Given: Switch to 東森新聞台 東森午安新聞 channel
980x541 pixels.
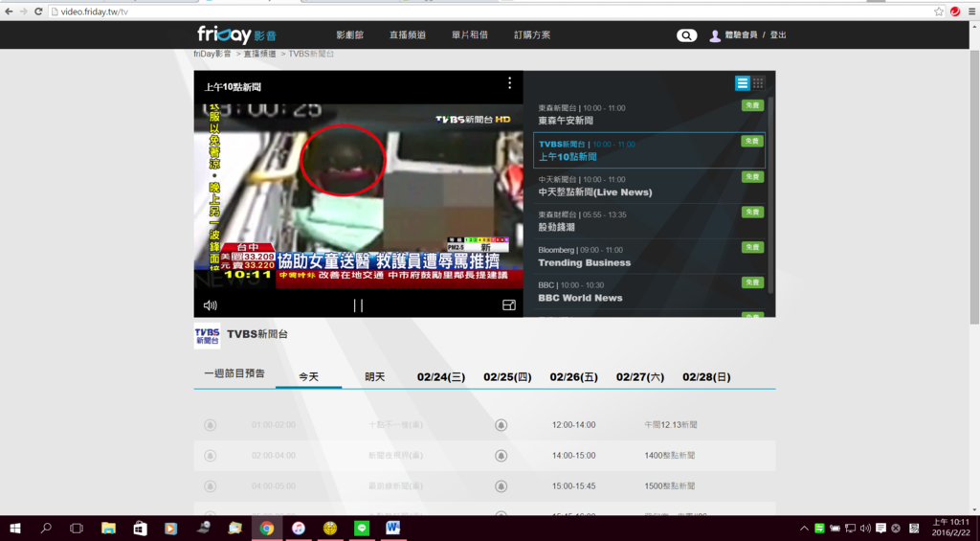Looking at the screenshot, I should pos(649,115).
